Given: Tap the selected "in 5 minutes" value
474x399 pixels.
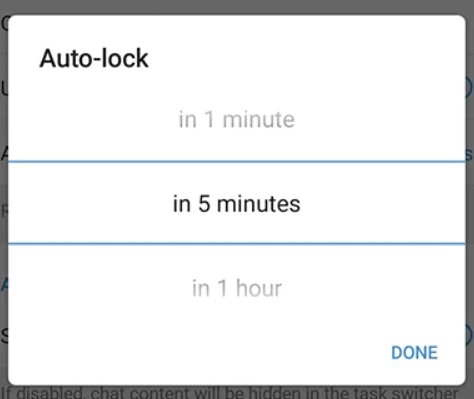Looking at the screenshot, I should tap(237, 204).
